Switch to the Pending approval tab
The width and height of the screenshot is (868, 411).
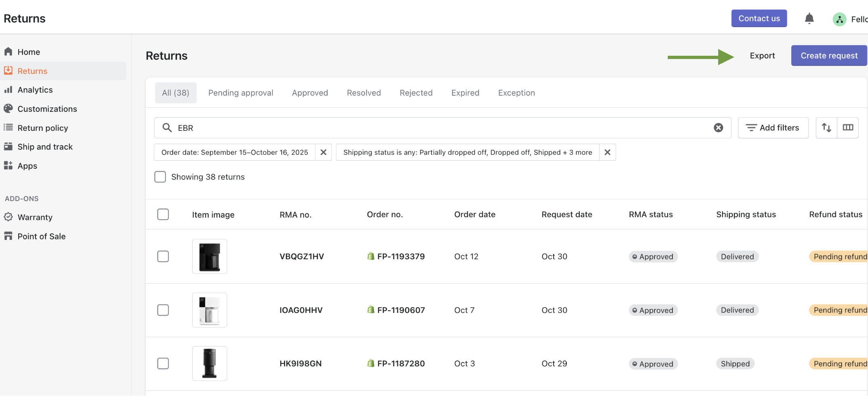tap(241, 93)
